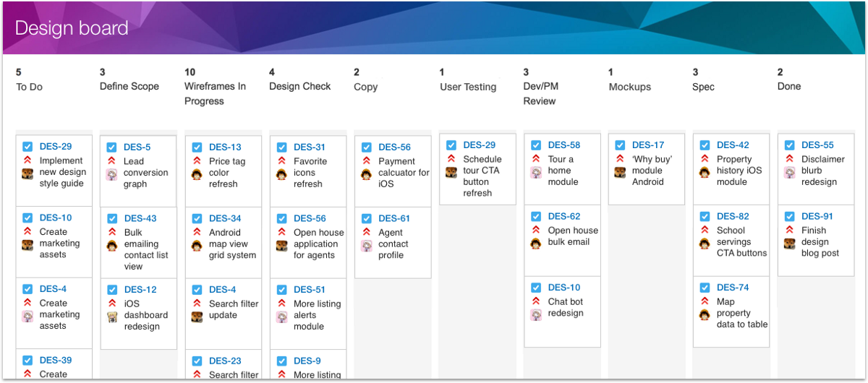
Task: Click assignee avatar on Lead conversion graph card
Action: pyautogui.click(x=112, y=174)
